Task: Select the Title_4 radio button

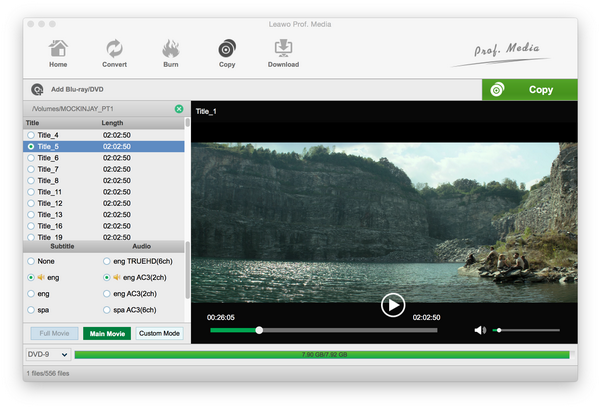Action: 31,135
